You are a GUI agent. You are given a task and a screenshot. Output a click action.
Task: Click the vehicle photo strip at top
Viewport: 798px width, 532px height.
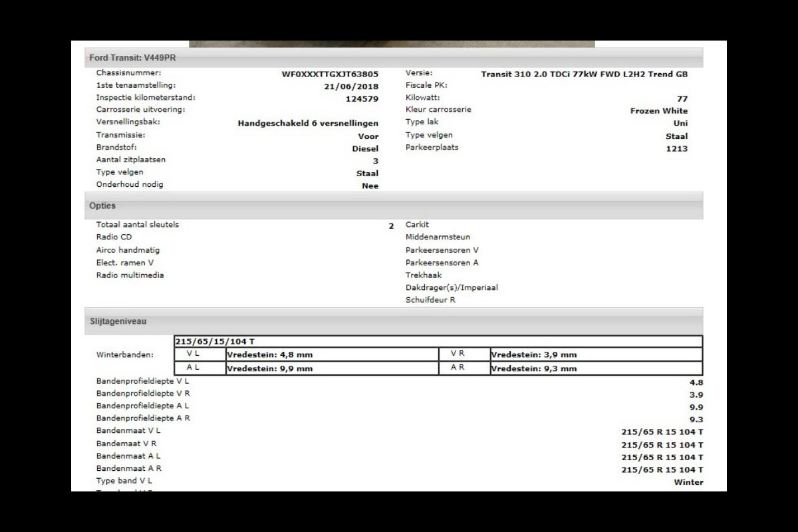point(392,44)
